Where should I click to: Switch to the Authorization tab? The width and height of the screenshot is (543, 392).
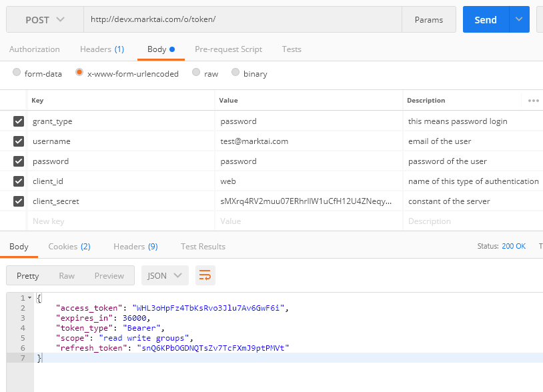(x=35, y=49)
